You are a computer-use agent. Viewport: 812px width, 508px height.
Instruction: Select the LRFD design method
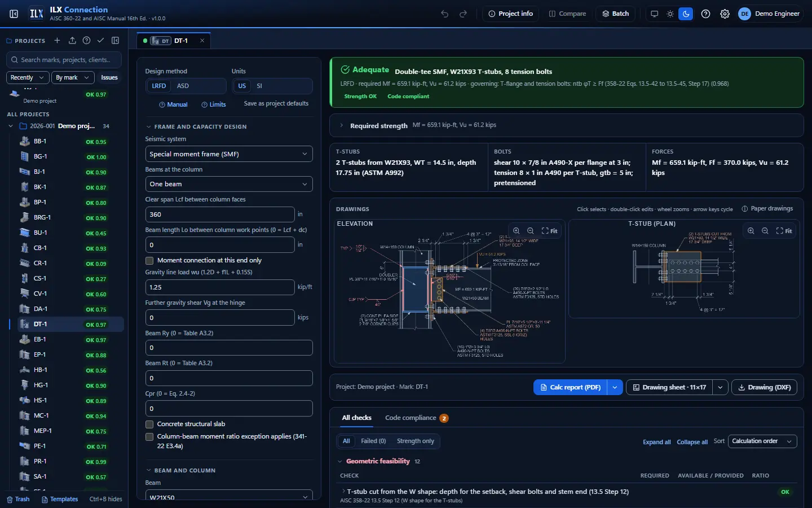pos(159,86)
